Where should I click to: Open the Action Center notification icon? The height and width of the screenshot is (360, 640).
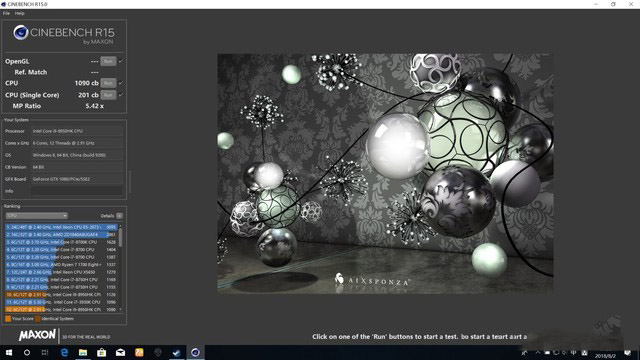628,353
